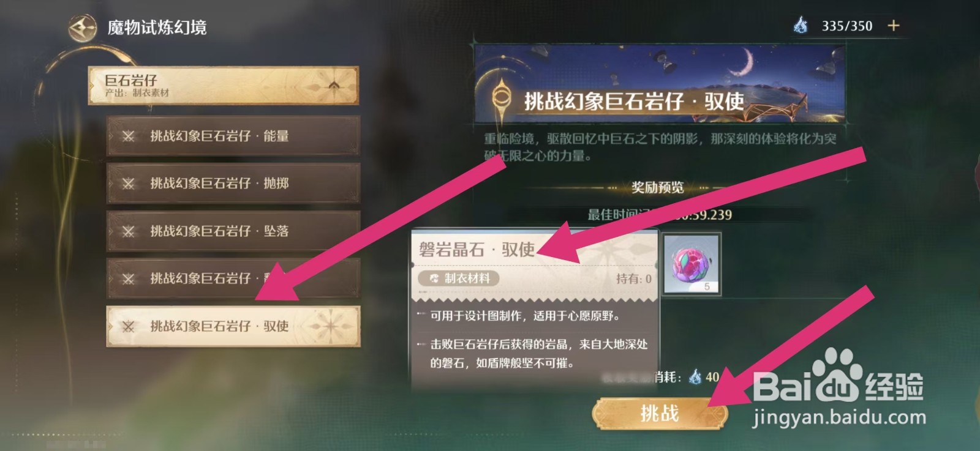980x451 pixels.
Task: Click the crossed-swords icon on the 抛掷 stage
Action: point(128,184)
